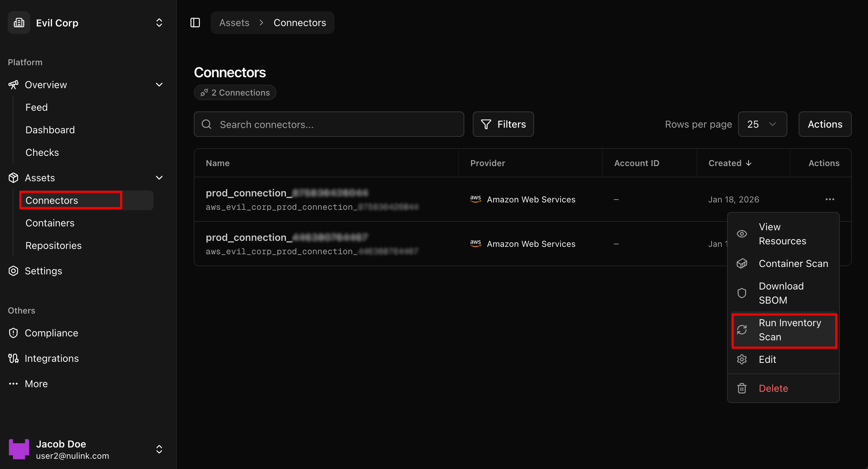Click the top-right Actions button
The image size is (868, 469).
[x=825, y=124]
